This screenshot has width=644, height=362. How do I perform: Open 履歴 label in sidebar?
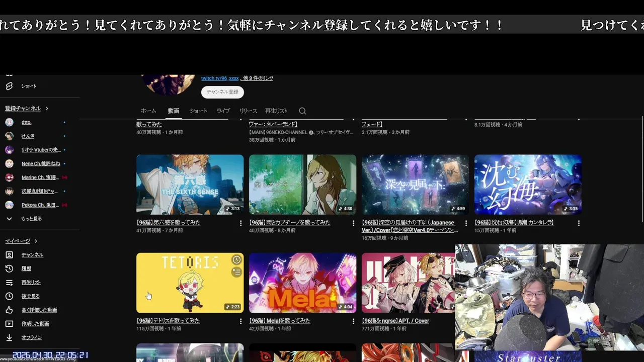point(26,268)
